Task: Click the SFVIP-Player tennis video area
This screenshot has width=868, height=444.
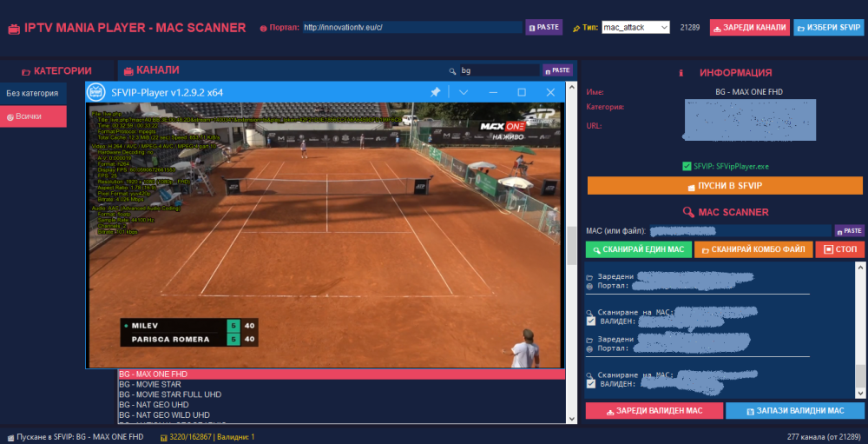Action: click(x=325, y=235)
